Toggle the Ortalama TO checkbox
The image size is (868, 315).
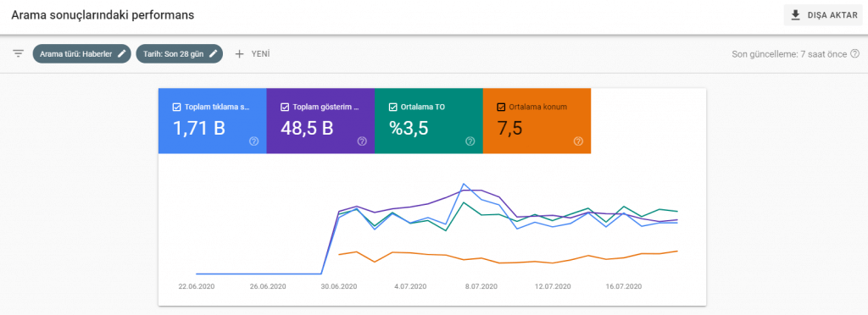(393, 108)
